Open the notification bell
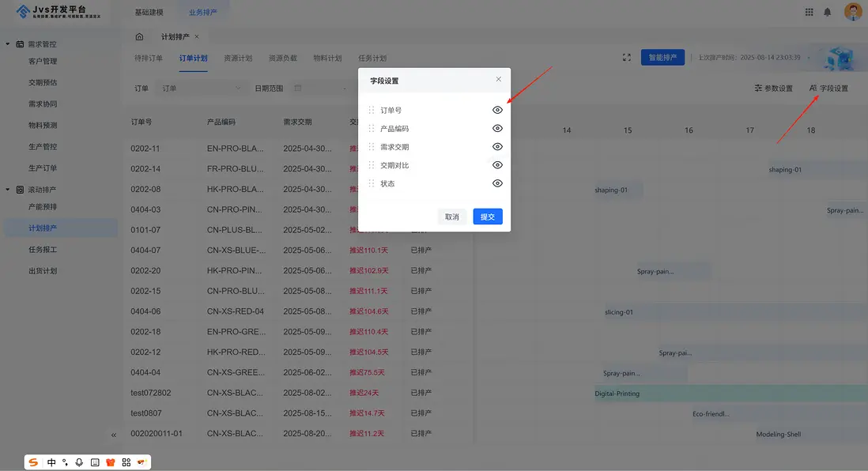 (828, 12)
